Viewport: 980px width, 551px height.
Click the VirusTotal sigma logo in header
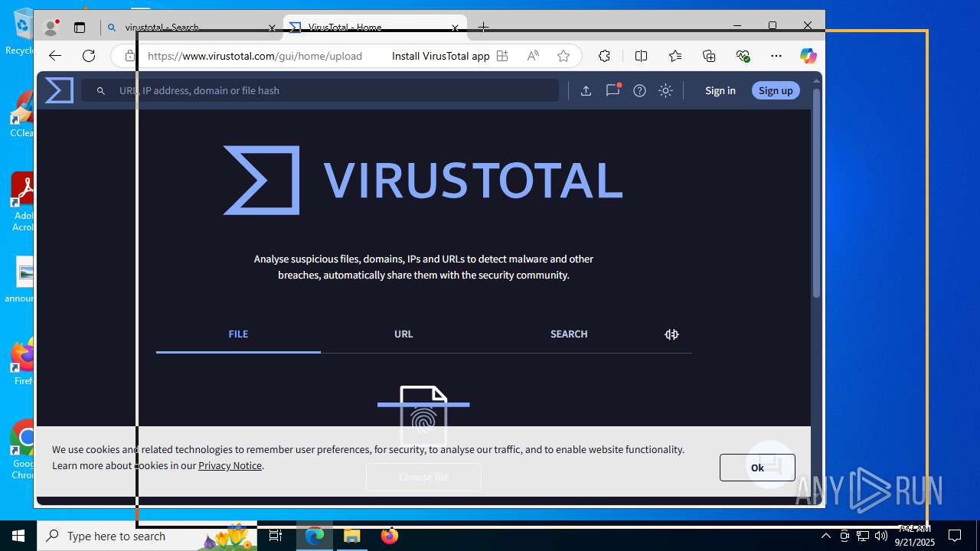click(x=59, y=90)
